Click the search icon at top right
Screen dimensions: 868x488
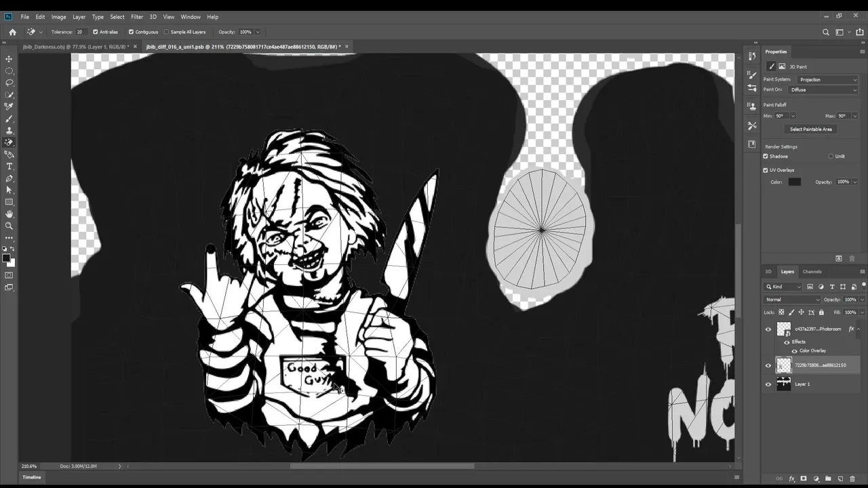(x=825, y=32)
